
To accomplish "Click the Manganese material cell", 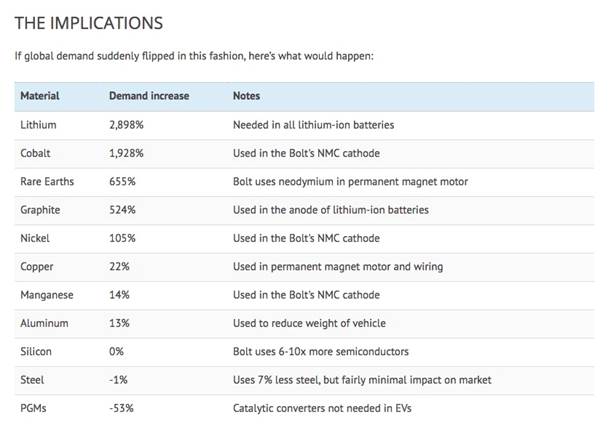I will click(x=46, y=296).
